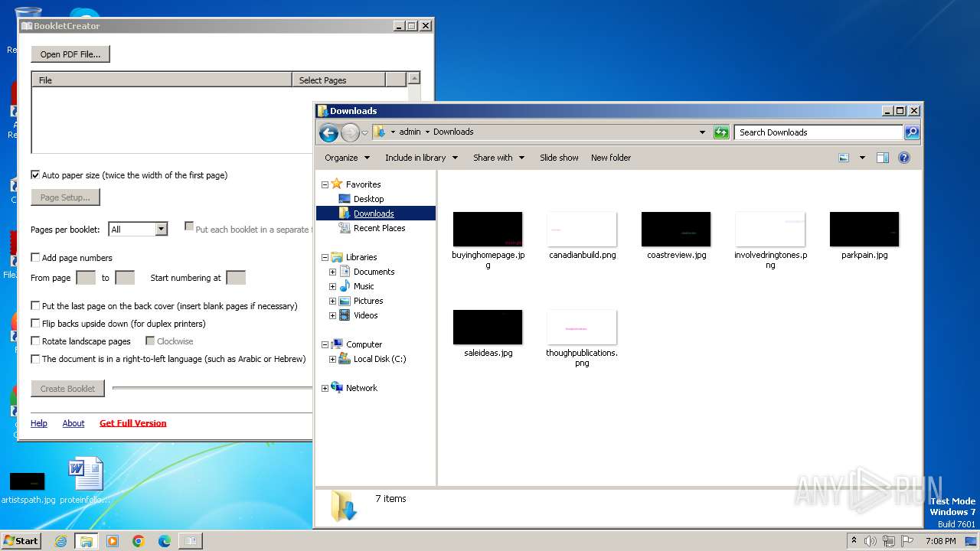Click Slide show in the toolbar

pos(559,158)
